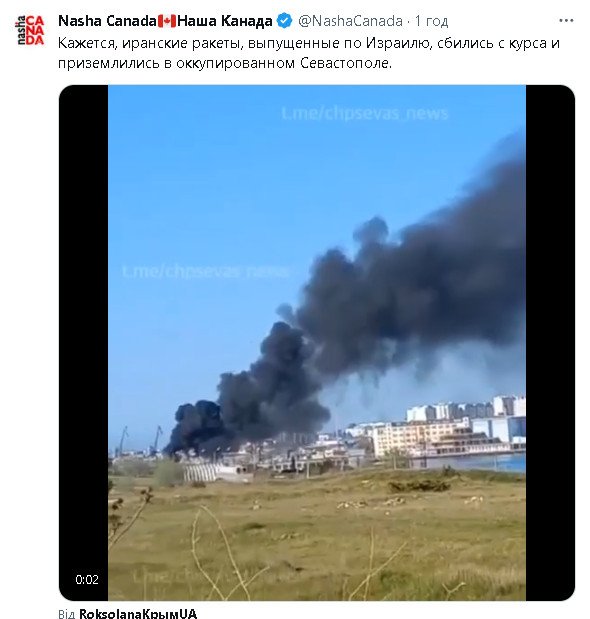Click the Canadian flag emoji in name
This screenshot has height=619, width=590.
point(167,21)
